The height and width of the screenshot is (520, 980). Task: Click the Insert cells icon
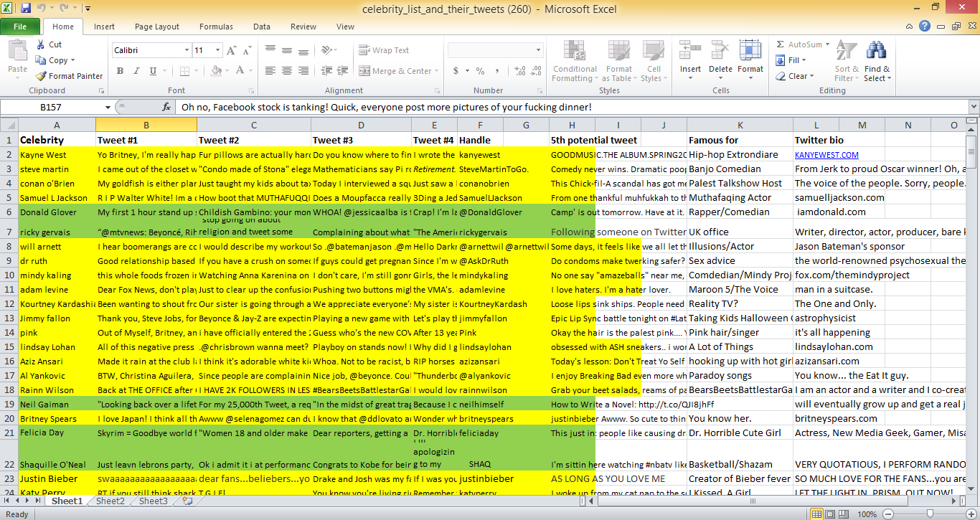pyautogui.click(x=690, y=50)
